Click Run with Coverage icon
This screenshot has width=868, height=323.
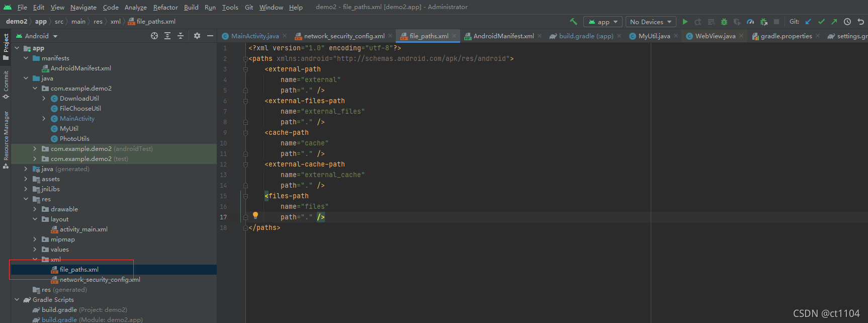coord(737,22)
